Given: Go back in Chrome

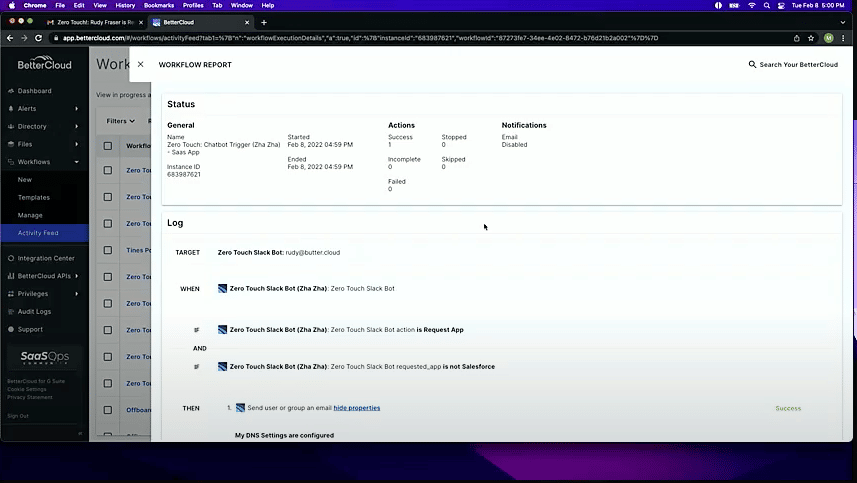Looking at the screenshot, I should pos(10,38).
